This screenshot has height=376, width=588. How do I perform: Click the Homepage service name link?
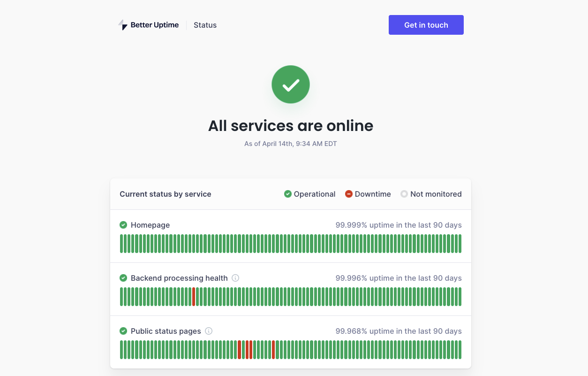pyautogui.click(x=150, y=225)
